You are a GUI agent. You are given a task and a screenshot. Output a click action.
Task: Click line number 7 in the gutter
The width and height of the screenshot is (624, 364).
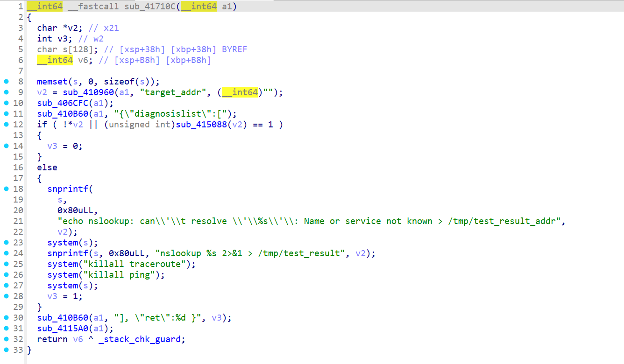pos(20,71)
